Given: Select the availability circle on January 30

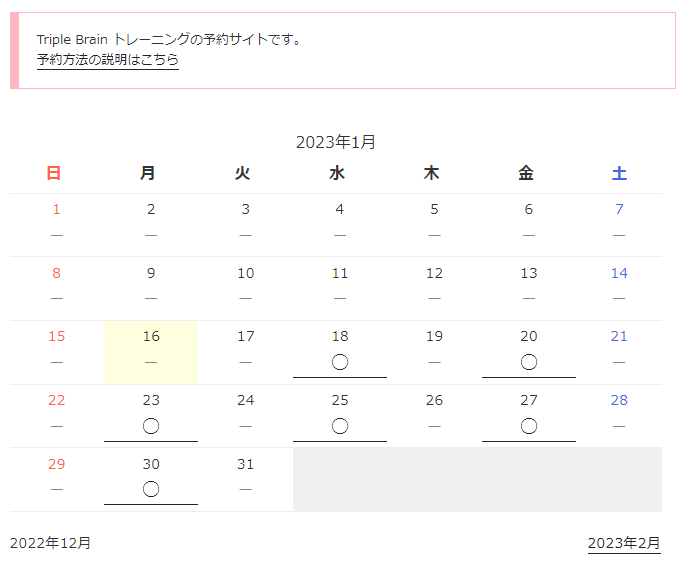Looking at the screenshot, I should click(151, 489).
